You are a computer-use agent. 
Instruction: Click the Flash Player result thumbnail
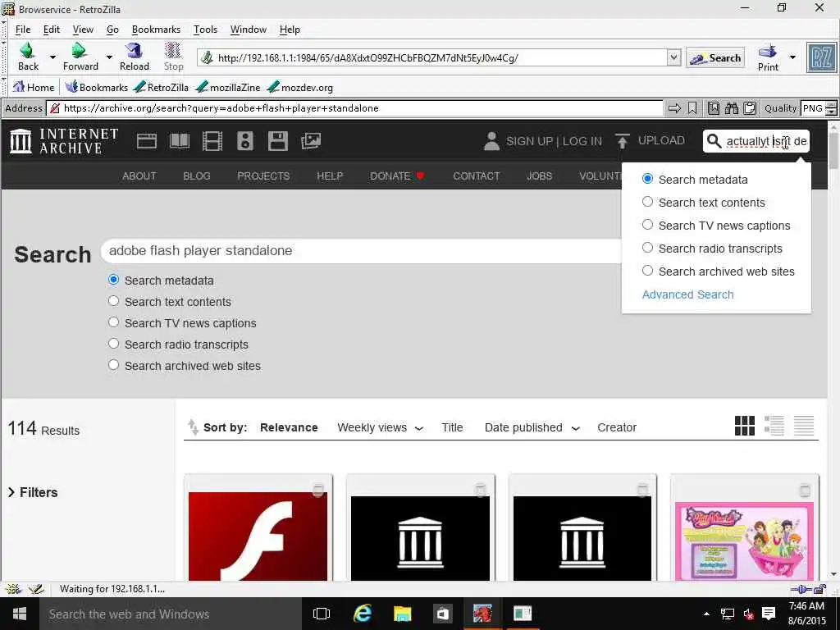click(258, 536)
